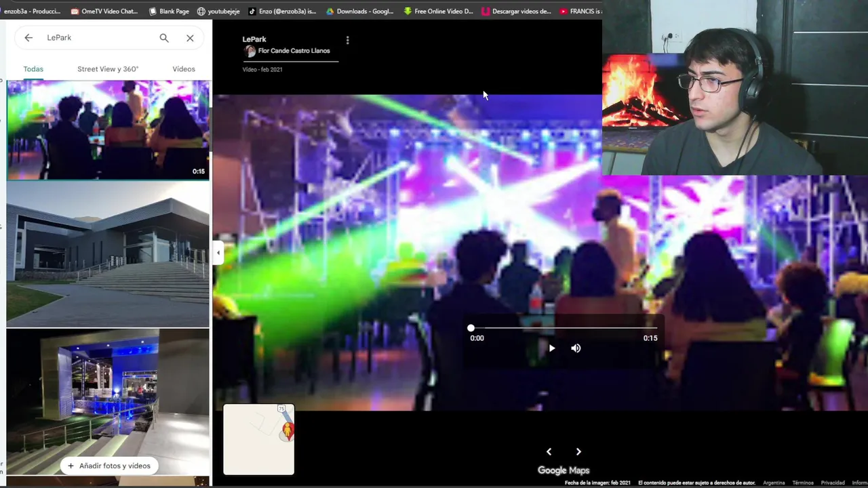Image resolution: width=868 pixels, height=488 pixels.
Task: Open the youtubejeje bookmark
Action: (217, 12)
